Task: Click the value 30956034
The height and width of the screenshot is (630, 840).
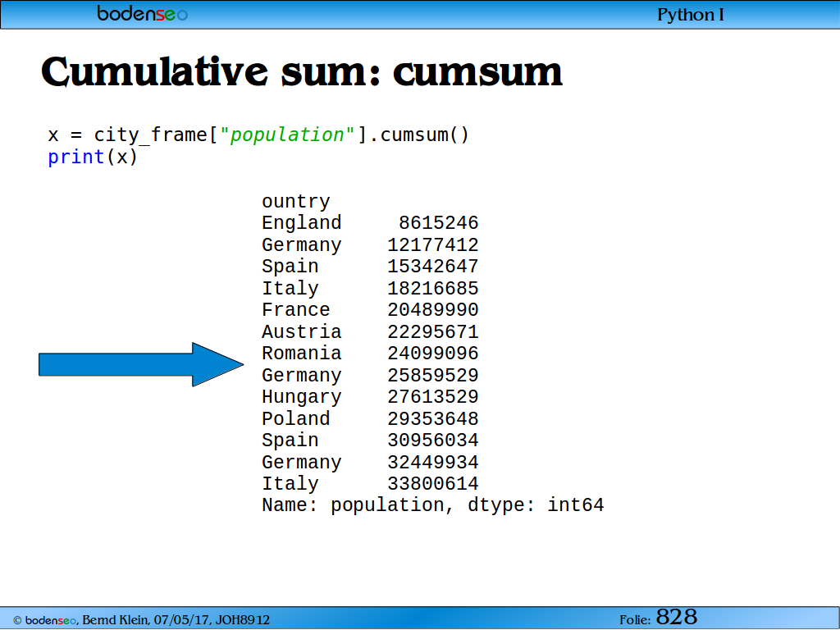Action: pos(433,440)
